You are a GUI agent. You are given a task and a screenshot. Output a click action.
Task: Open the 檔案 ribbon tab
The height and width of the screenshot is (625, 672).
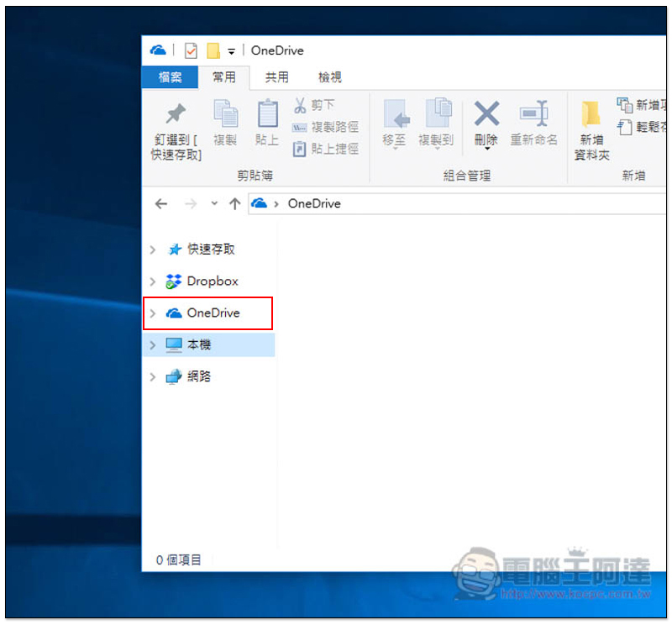pos(170,77)
